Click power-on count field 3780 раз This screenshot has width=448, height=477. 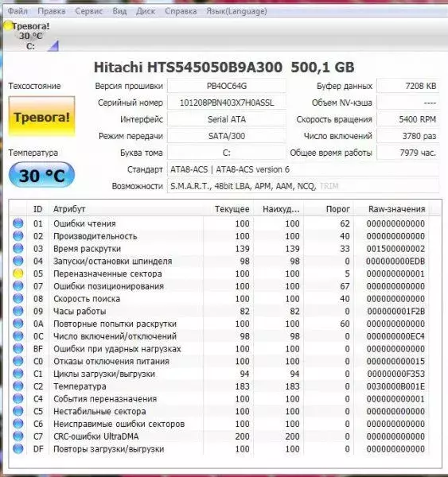coord(407,136)
